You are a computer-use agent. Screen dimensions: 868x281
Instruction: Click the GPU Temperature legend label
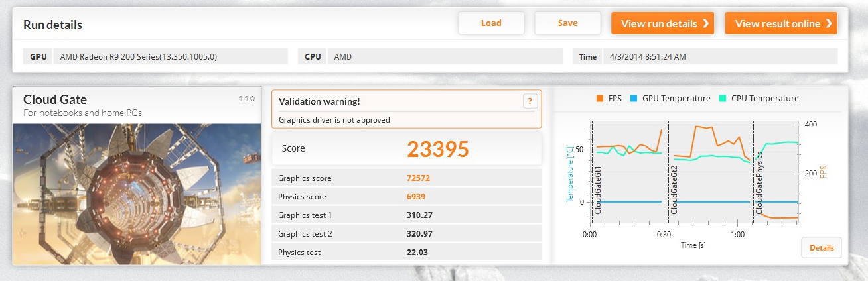677,99
